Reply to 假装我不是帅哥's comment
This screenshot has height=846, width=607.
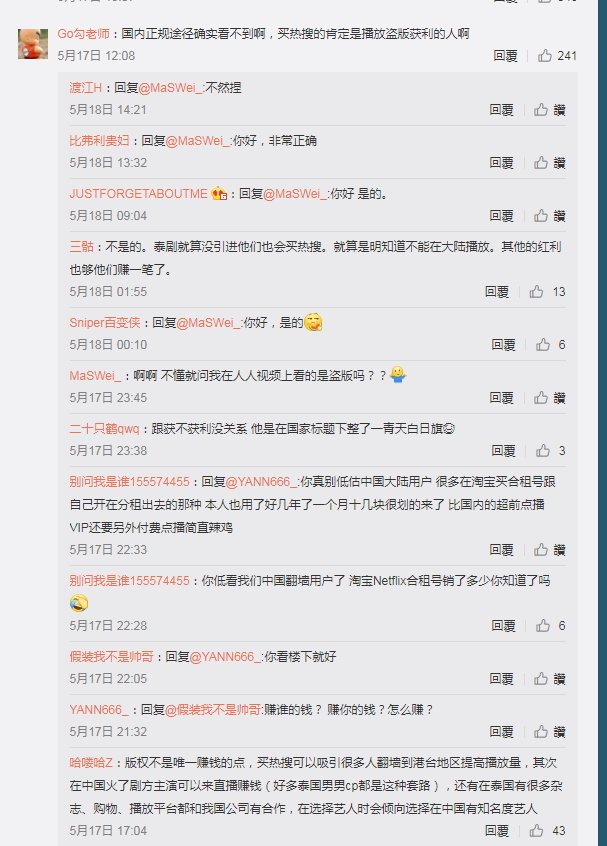[x=501, y=679]
